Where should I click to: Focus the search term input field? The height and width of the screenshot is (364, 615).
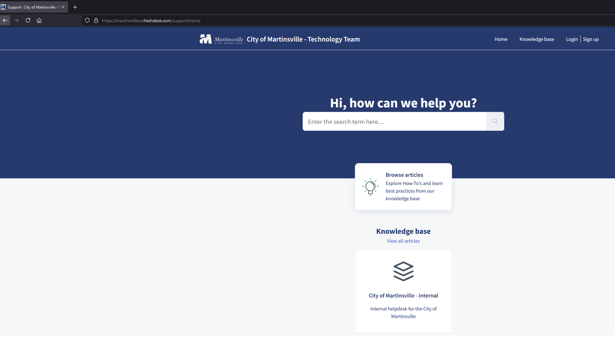(394, 122)
